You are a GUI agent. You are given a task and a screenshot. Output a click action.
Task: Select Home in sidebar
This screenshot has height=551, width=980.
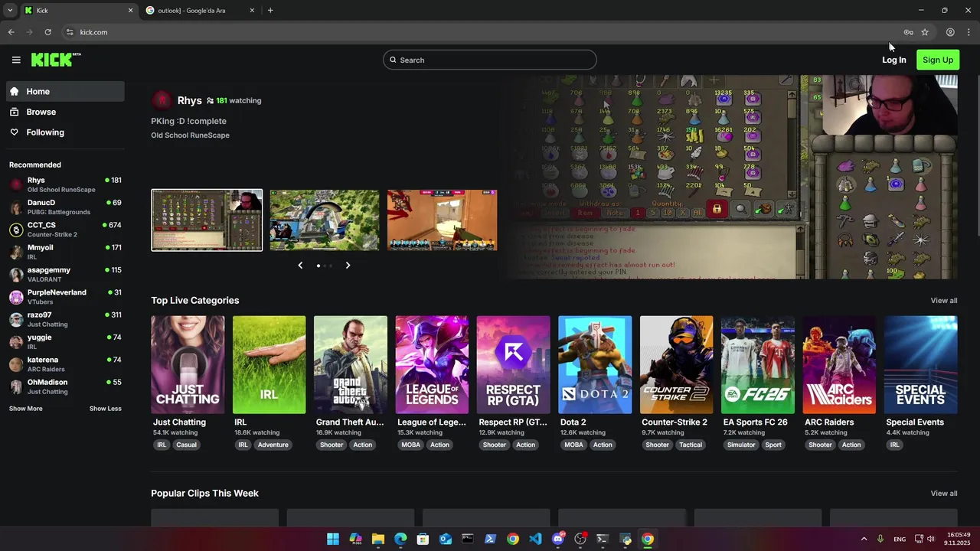pyautogui.click(x=65, y=91)
